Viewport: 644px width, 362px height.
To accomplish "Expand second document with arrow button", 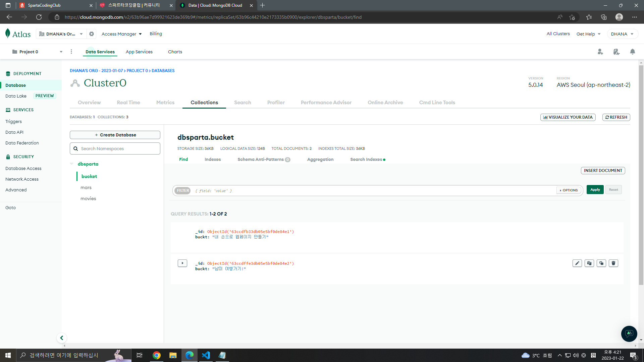I will pyautogui.click(x=182, y=263).
